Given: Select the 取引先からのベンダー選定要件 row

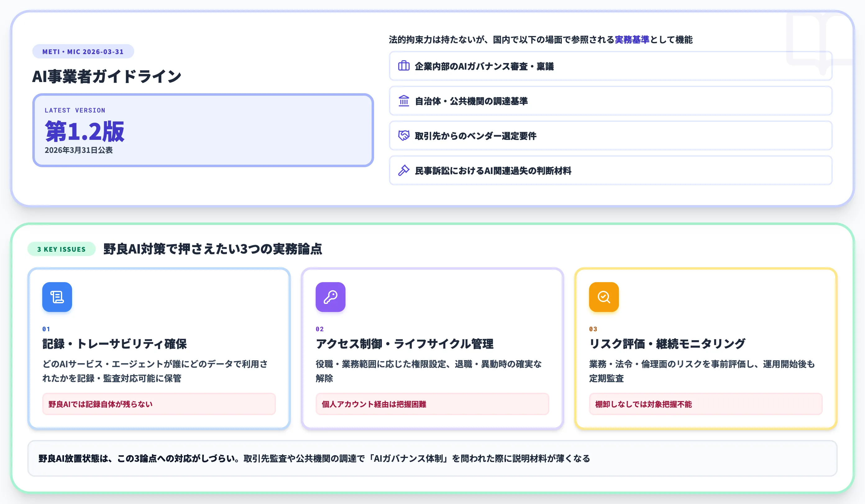Looking at the screenshot, I should click(x=611, y=135).
